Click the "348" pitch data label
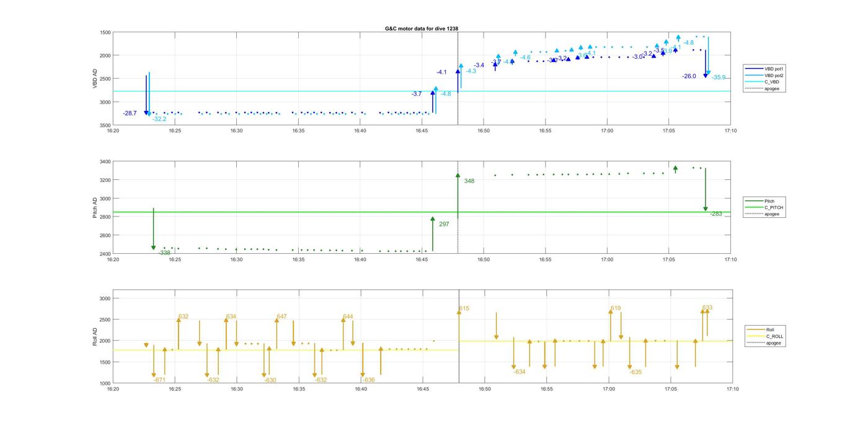The height and width of the screenshot is (430, 868). (x=469, y=181)
